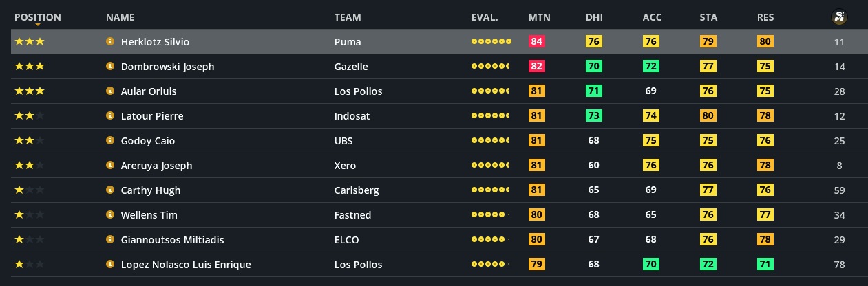The height and width of the screenshot is (286, 868).
Task: Click info icon next to Carthy Hugh
Action: pyautogui.click(x=109, y=190)
